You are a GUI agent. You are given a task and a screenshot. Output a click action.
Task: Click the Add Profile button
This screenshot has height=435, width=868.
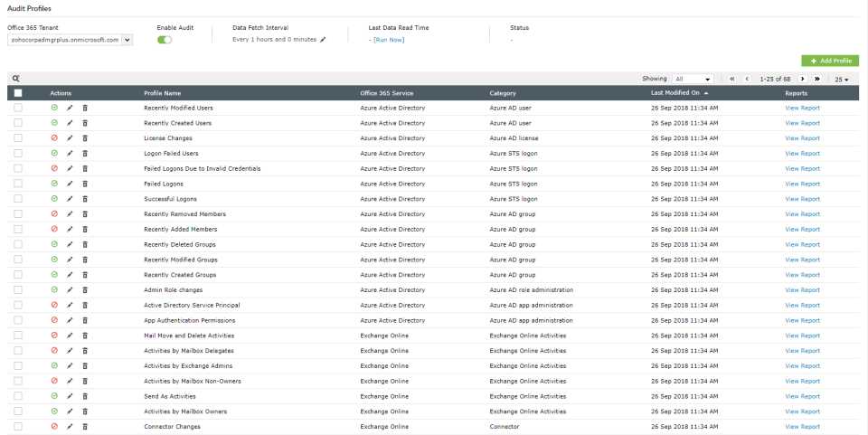point(830,61)
